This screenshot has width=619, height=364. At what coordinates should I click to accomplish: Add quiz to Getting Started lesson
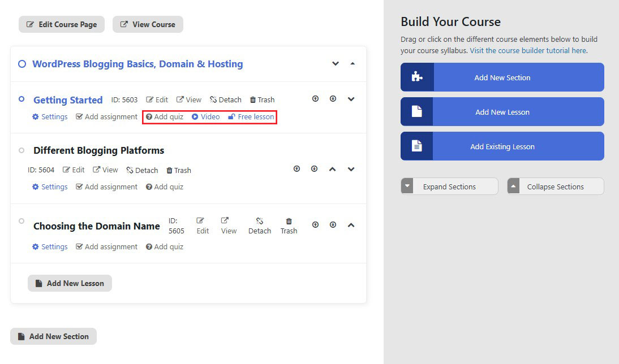pyautogui.click(x=165, y=117)
